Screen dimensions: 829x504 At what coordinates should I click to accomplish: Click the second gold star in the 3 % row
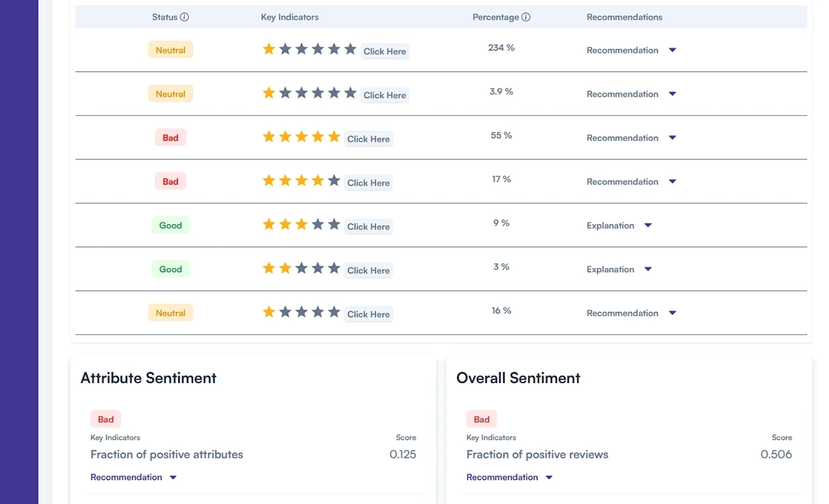click(285, 269)
